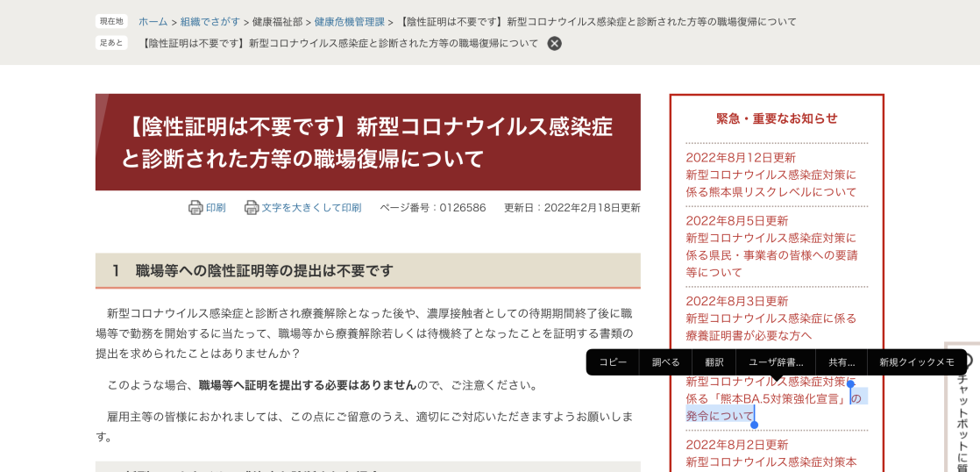980x472 pixels.
Task: Open August 12 リスクレベル notice link
Action: coord(771,183)
